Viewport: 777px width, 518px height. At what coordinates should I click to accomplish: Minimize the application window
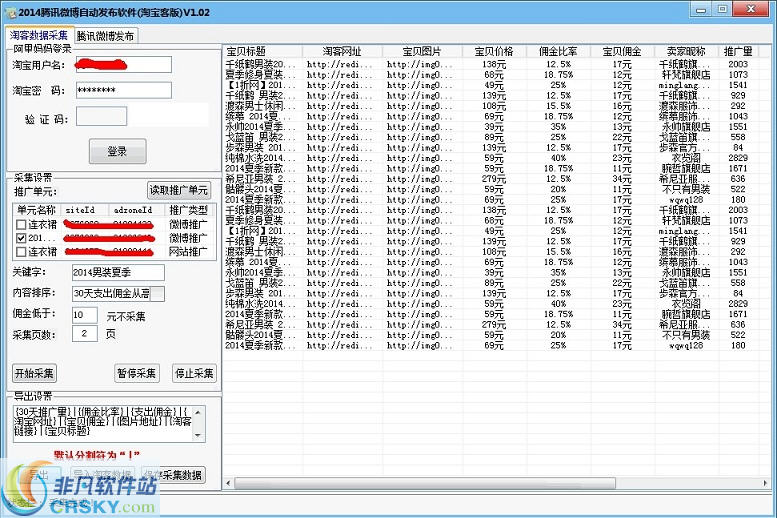701,10
